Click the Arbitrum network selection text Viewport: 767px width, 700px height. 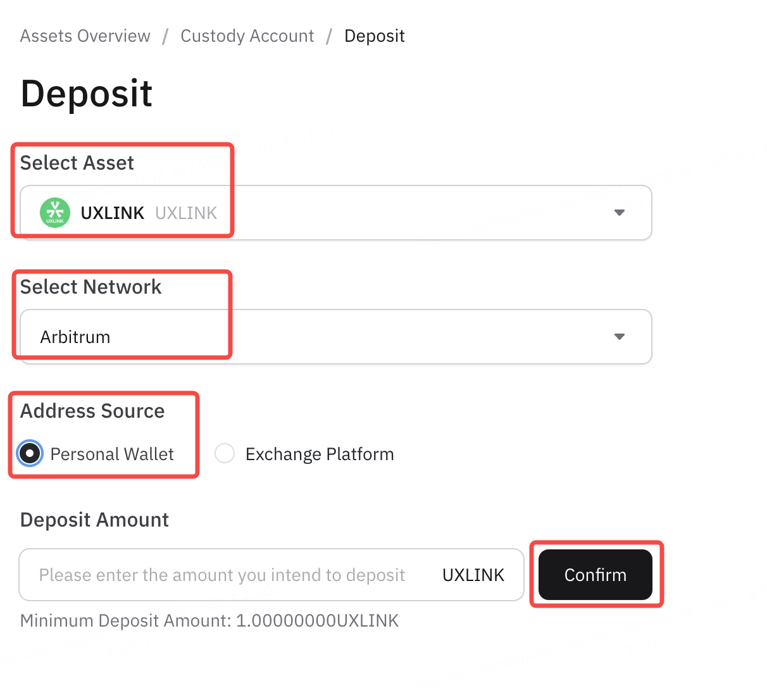click(75, 337)
